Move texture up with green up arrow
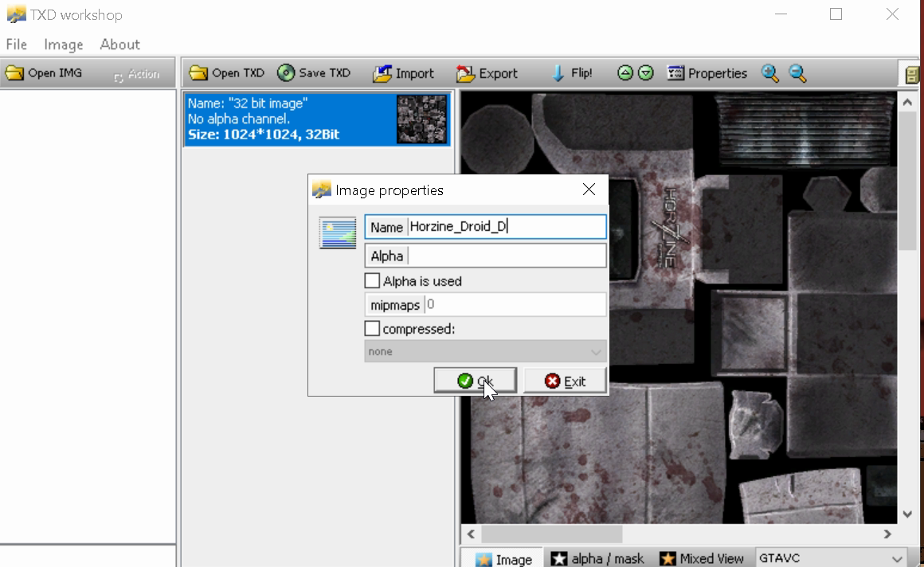Viewport: 924px width, 567px height. [x=625, y=72]
